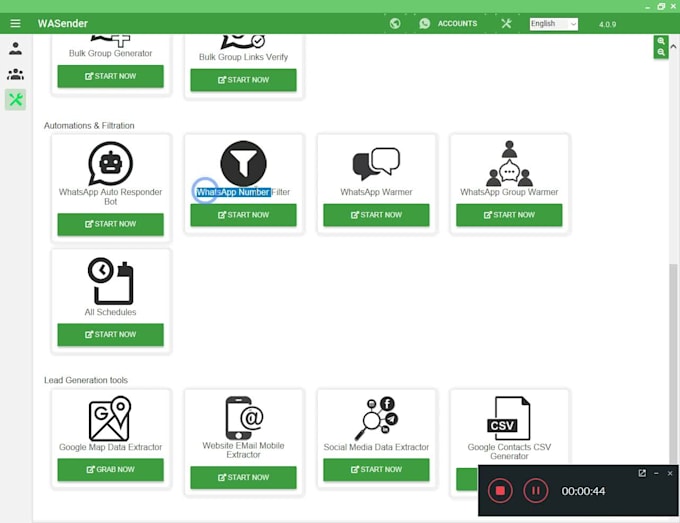The image size is (680, 523).
Task: Open the English language dropdown
Action: click(553, 24)
